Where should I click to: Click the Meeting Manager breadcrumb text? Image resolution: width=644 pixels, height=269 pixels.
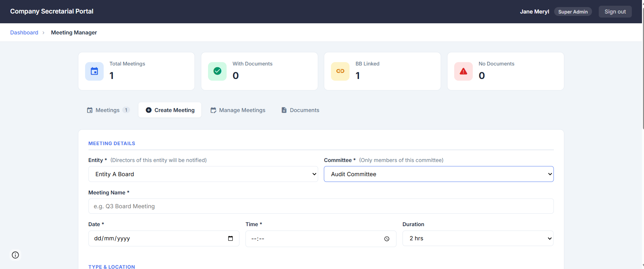[x=74, y=32]
